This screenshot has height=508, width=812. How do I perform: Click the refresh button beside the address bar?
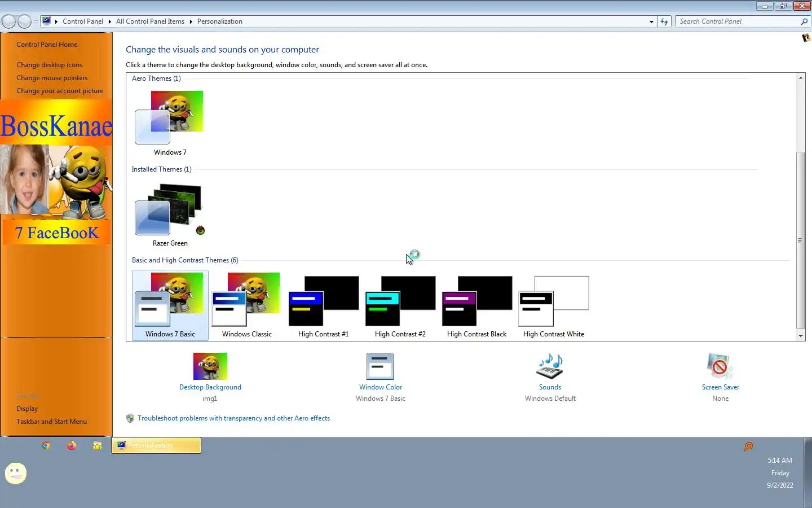[x=664, y=21]
